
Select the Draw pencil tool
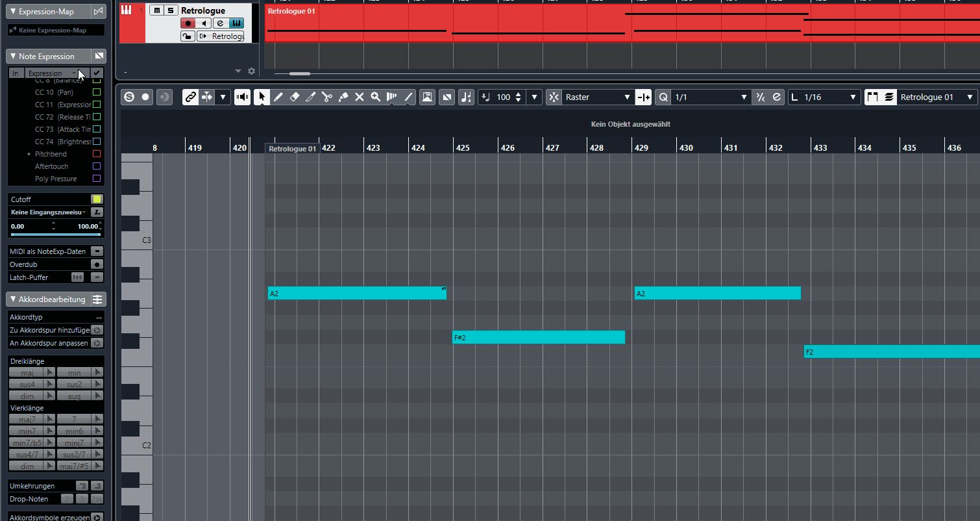point(278,97)
